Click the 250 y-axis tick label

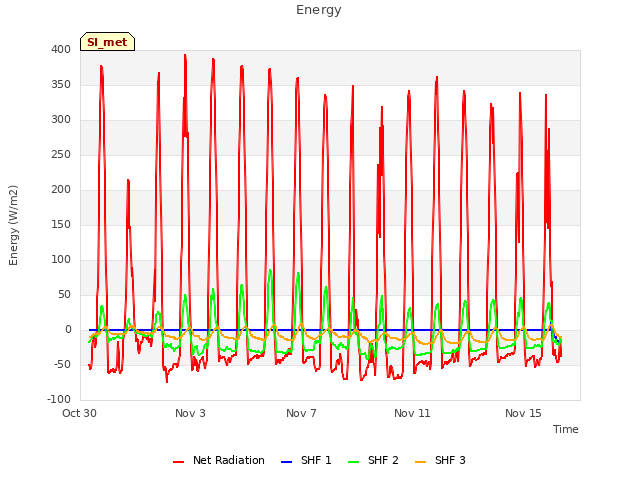[x=61, y=155]
